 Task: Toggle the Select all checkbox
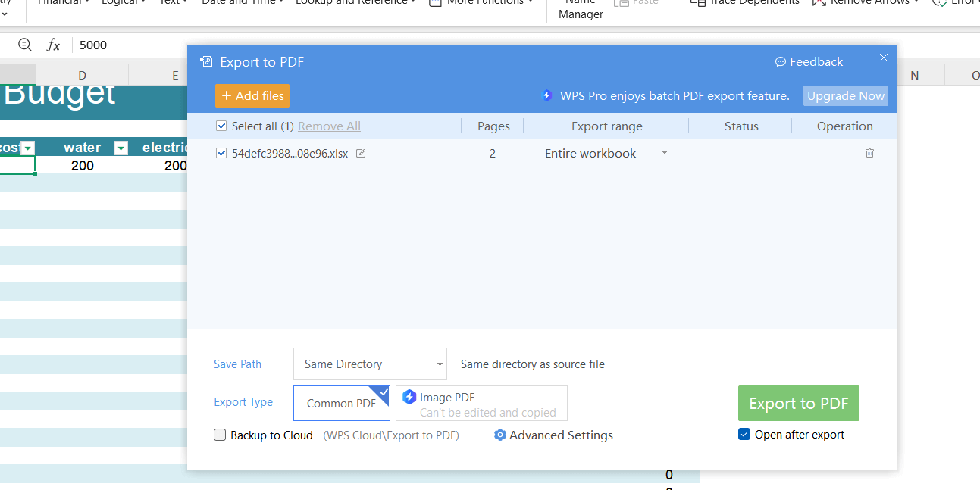(x=221, y=126)
